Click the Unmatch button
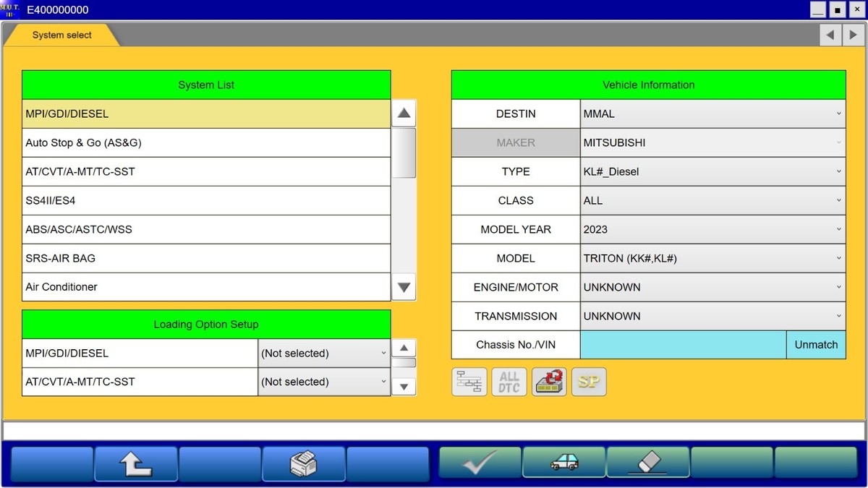The height and width of the screenshot is (488, 868). (816, 345)
